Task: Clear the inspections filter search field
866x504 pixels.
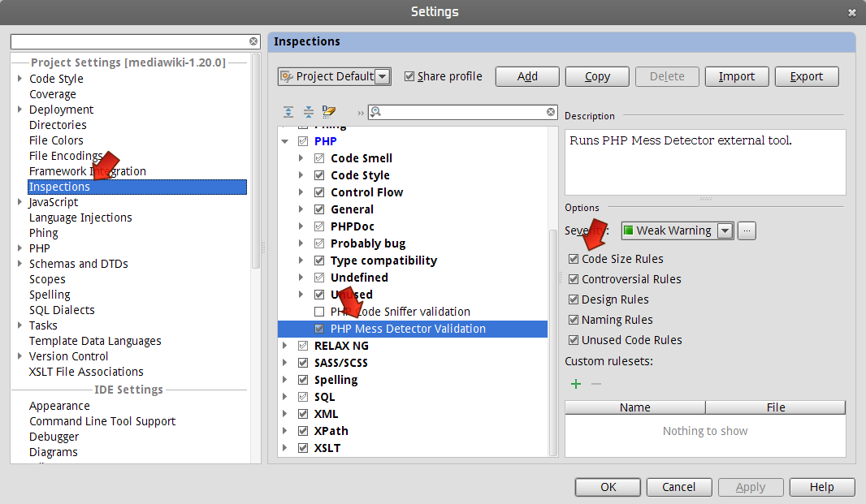Action: (551, 112)
